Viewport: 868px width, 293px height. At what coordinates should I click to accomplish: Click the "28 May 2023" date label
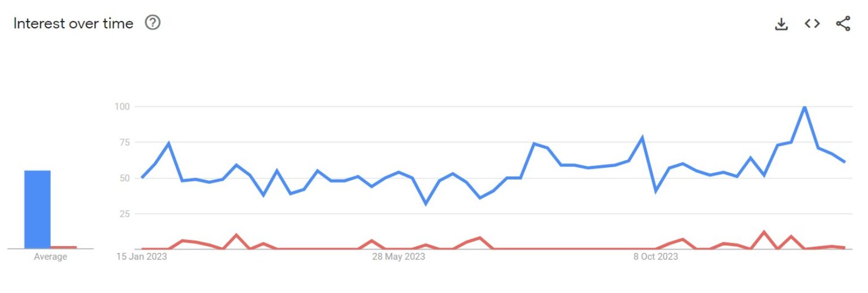(398, 257)
